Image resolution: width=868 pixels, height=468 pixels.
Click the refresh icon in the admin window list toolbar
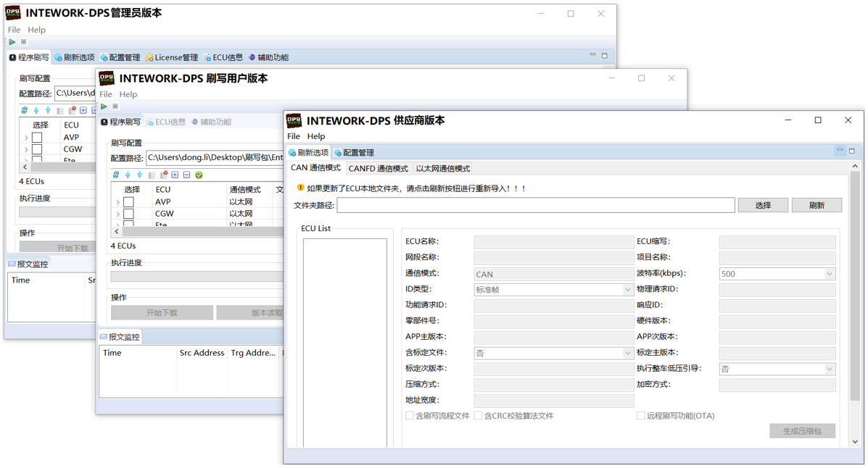point(25,111)
